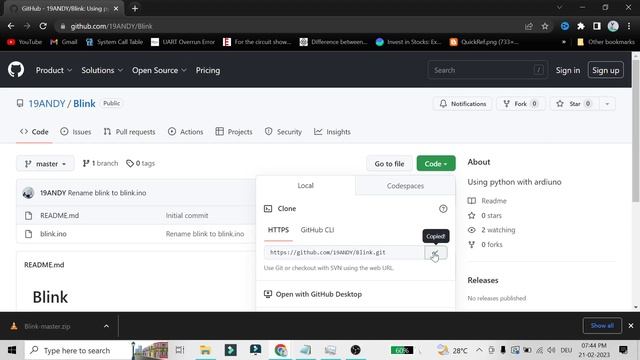Switch to the Issues tab

(x=76, y=131)
